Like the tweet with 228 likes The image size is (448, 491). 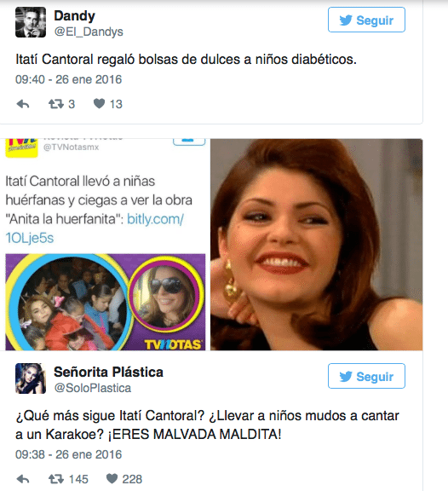[112, 478]
